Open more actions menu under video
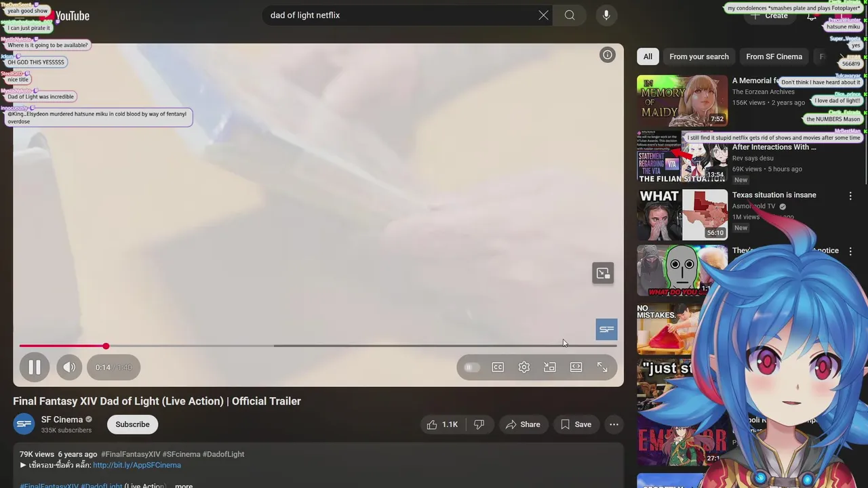Screen dimensions: 868x488 click(614, 424)
